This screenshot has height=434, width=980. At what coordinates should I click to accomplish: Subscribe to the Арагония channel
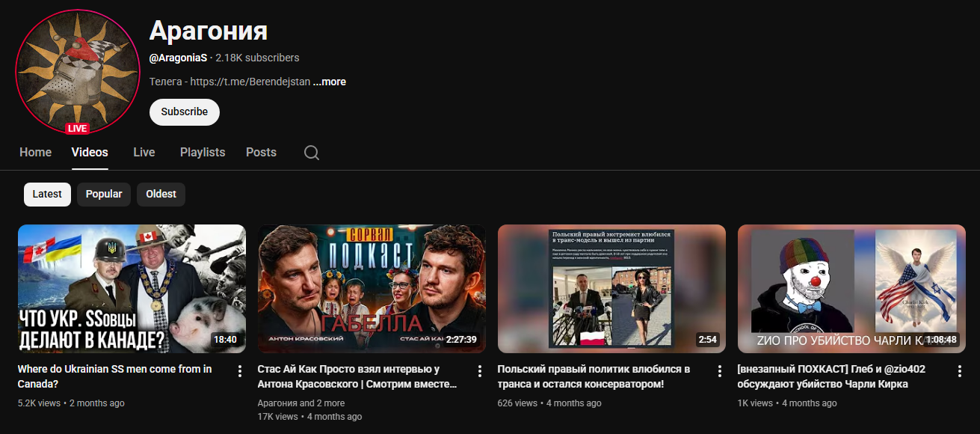pyautogui.click(x=185, y=111)
